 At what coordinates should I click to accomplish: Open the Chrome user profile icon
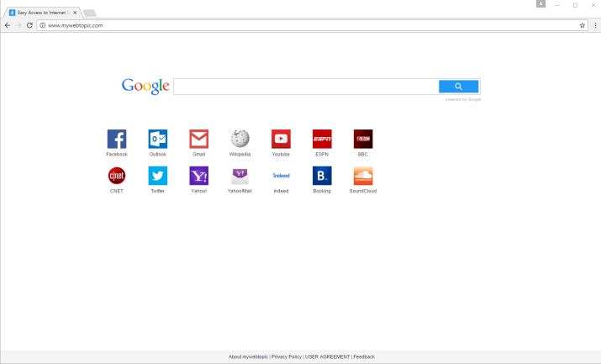tap(540, 4)
